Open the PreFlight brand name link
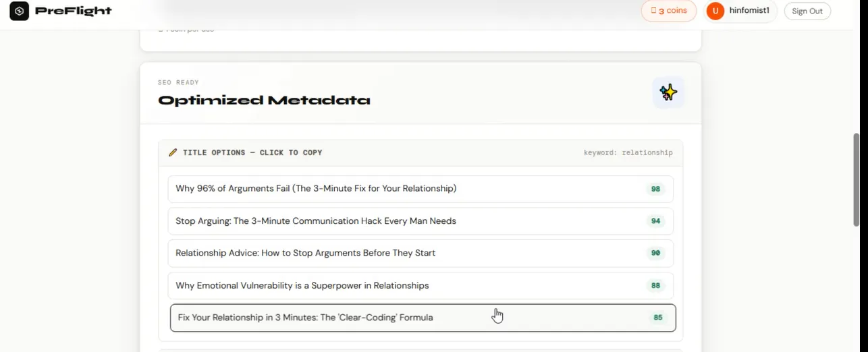Screen dimensions: 868x352 (74, 11)
